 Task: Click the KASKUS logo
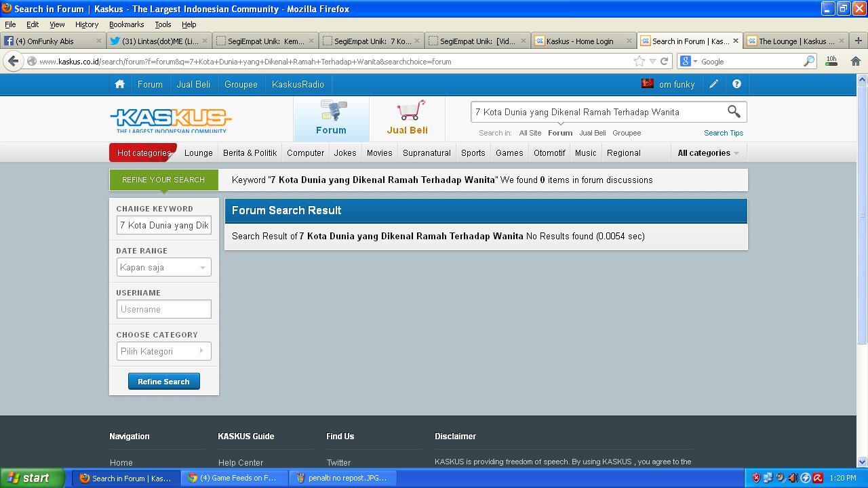170,120
